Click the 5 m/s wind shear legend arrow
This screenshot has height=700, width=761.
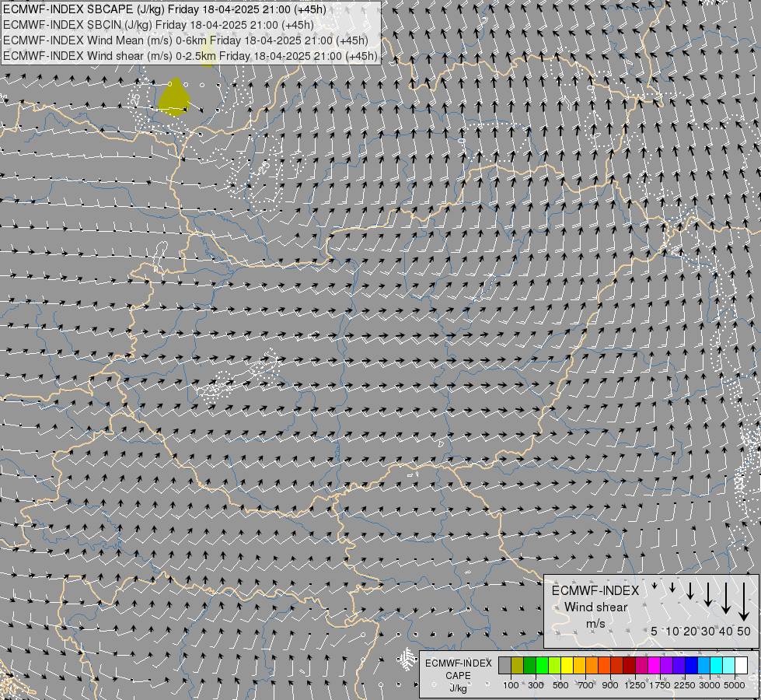click(x=655, y=586)
